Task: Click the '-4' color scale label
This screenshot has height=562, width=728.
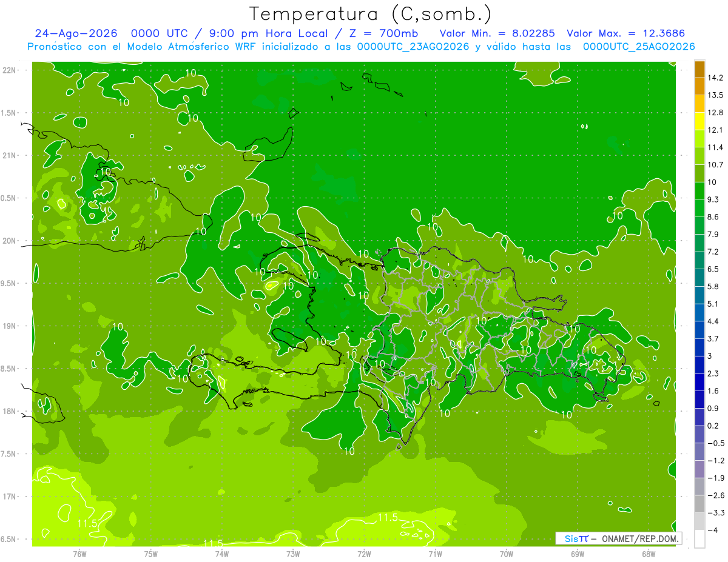Action: [x=713, y=530]
